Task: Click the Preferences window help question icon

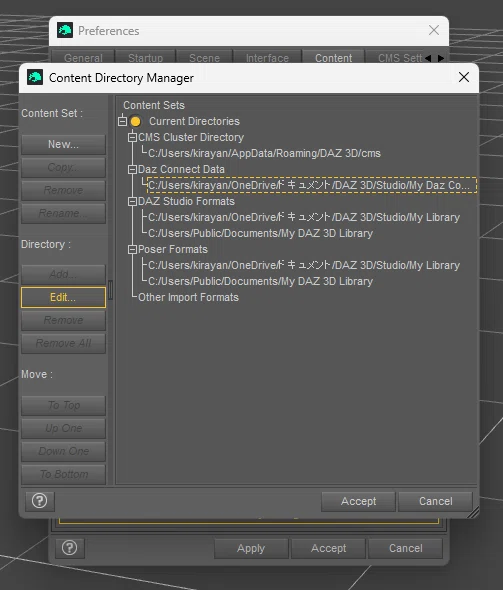Action: coord(70,548)
